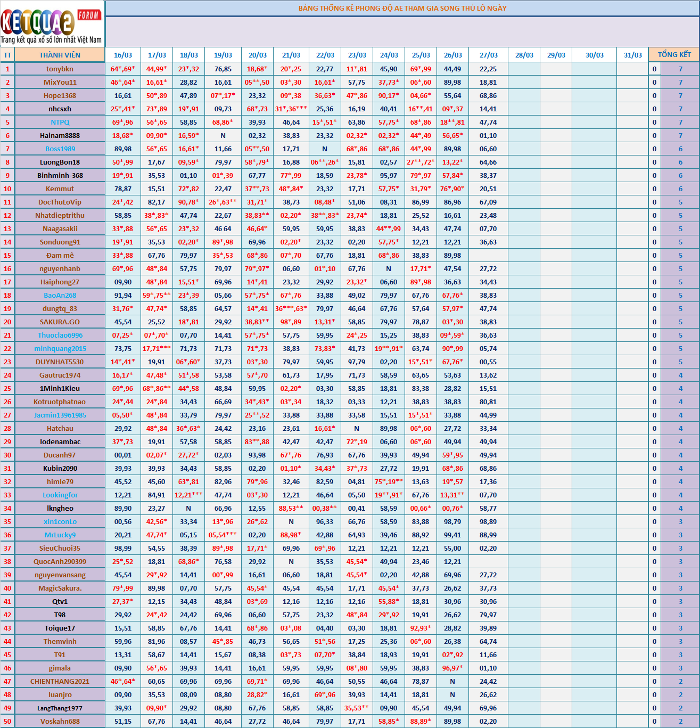Open the Jacmin13961985 member entry
Screen dimensions: 700x728
pos(60,415)
